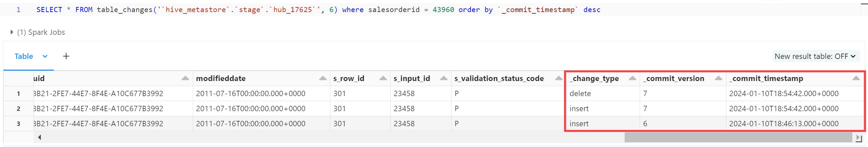Click left arrow of horizontal scrollbar
This screenshot has width=868, height=147.
click(40, 137)
